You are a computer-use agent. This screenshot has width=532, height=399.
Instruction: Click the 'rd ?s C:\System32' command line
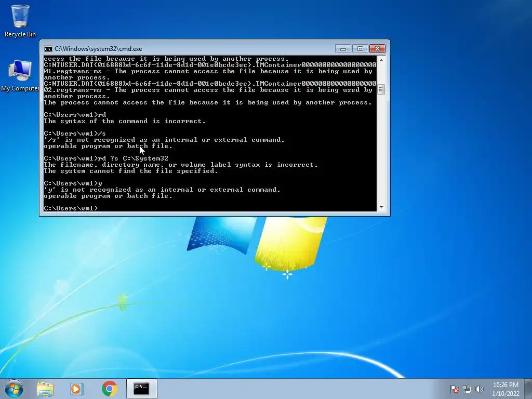click(x=106, y=158)
